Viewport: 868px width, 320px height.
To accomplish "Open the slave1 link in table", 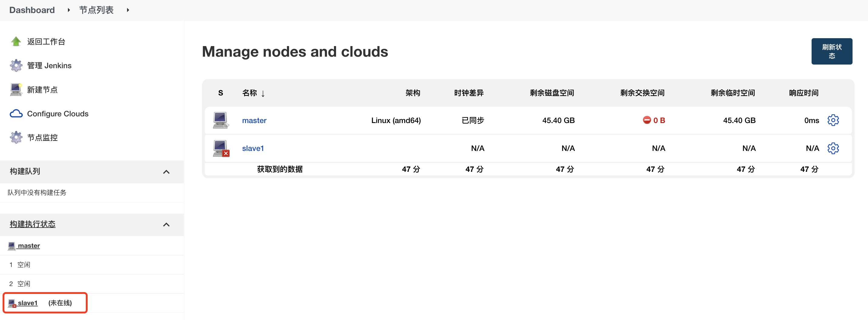I will tap(253, 148).
